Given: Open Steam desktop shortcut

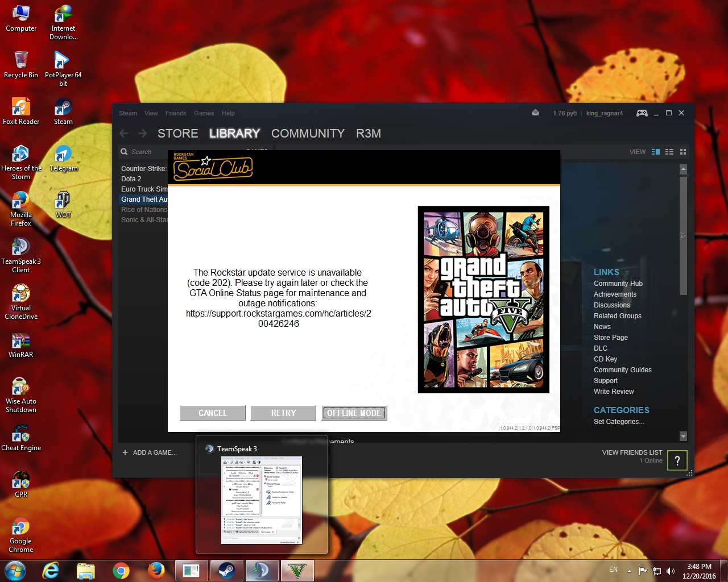Looking at the screenshot, I should click(x=63, y=111).
